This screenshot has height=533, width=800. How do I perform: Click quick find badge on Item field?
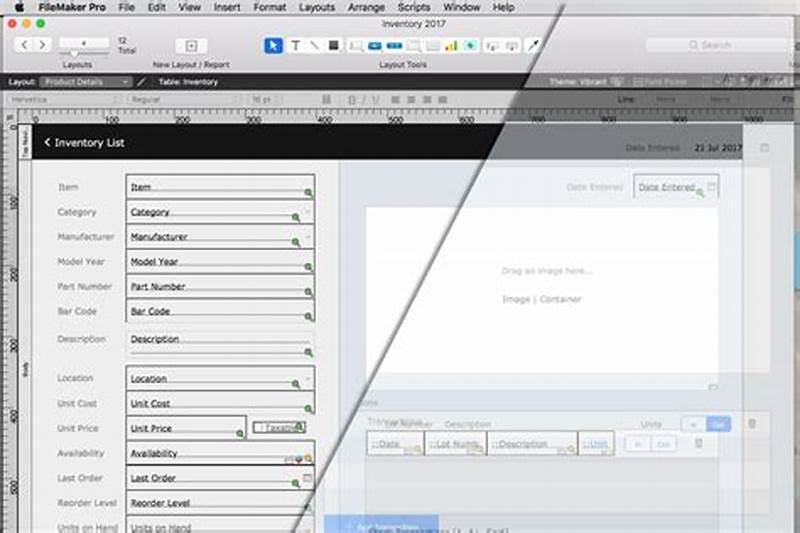click(x=308, y=193)
